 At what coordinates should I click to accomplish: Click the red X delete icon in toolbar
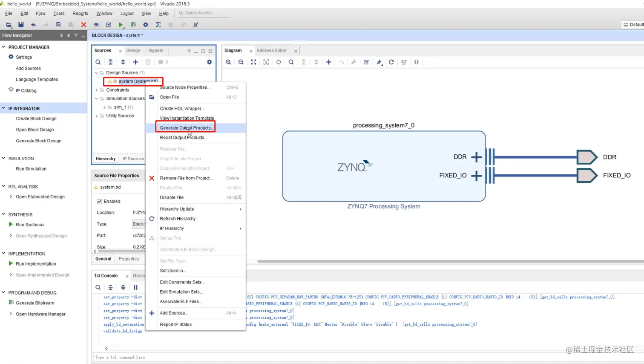point(83,25)
